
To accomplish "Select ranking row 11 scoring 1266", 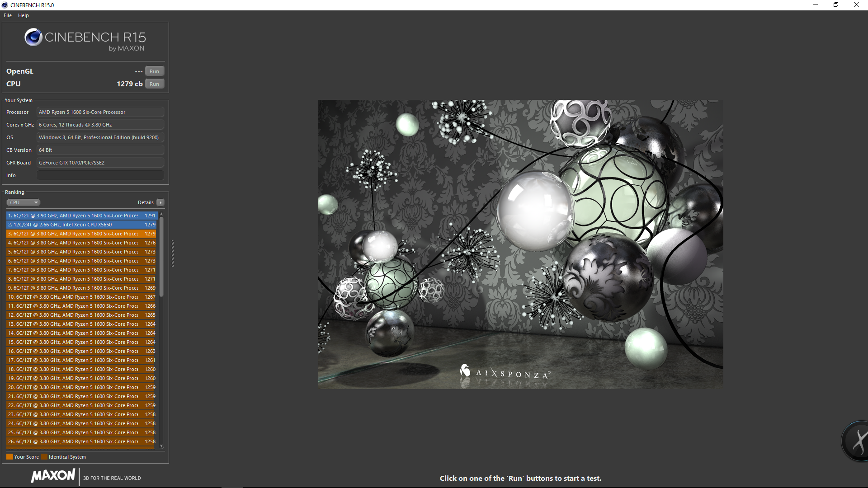I will click(81, 306).
